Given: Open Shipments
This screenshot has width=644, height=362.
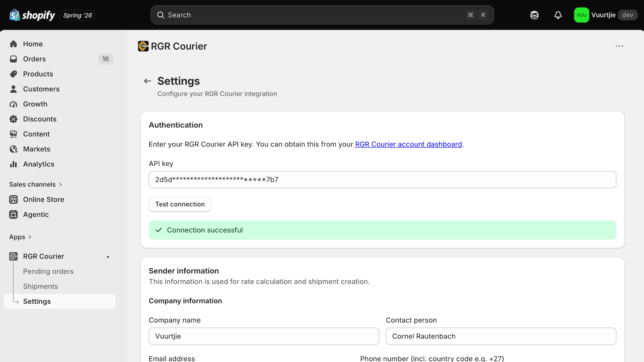Looking at the screenshot, I should coord(41,286).
